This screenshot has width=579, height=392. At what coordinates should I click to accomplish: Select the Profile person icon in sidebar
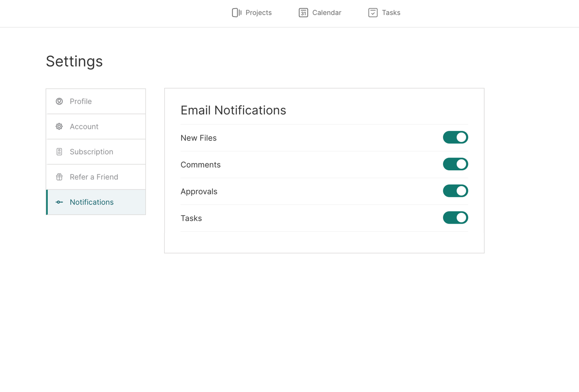[x=59, y=101]
